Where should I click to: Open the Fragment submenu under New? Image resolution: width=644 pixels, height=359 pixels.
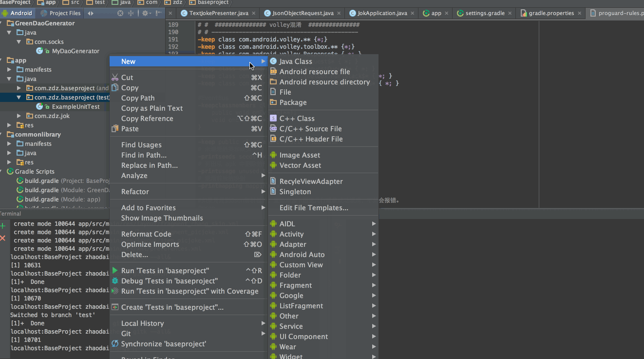[323, 285]
